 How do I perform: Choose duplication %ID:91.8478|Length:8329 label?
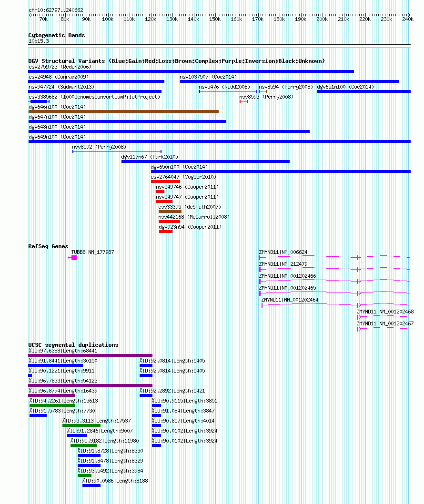(x=110, y=461)
